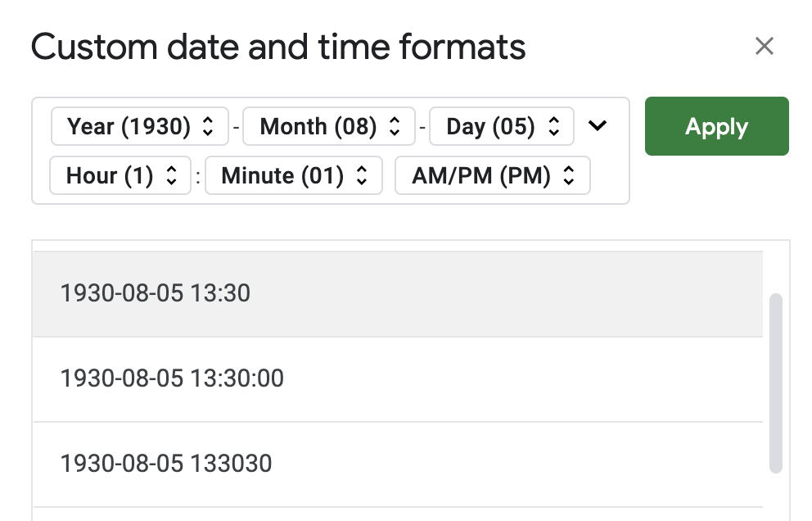
Task: Click the up-down arrows on Minute token
Action: coord(363,176)
